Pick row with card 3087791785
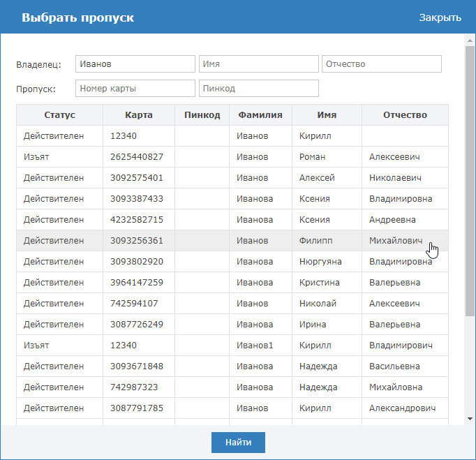Image resolution: width=476 pixels, height=460 pixels. (x=137, y=408)
